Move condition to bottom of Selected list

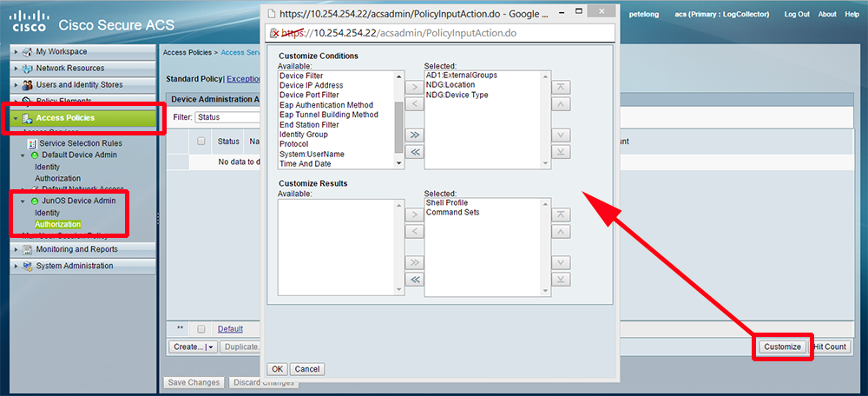tap(561, 152)
